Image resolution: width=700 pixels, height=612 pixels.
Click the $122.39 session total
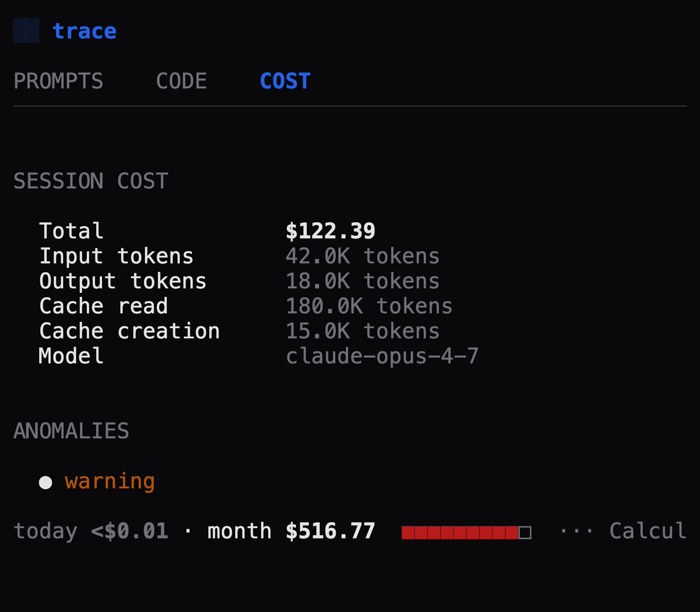tap(330, 231)
